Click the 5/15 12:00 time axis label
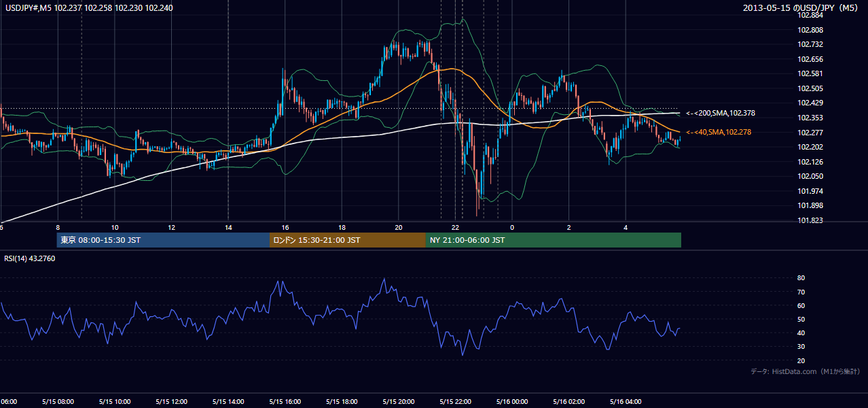Image resolution: width=868 pixels, height=408 pixels. pos(171,401)
